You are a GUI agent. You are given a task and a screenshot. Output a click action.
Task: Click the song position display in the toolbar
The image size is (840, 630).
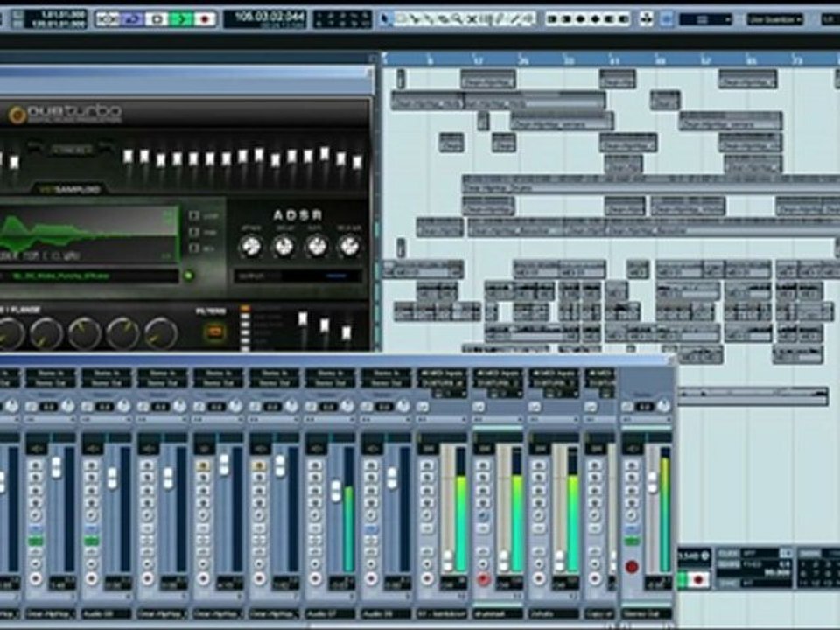point(266,19)
